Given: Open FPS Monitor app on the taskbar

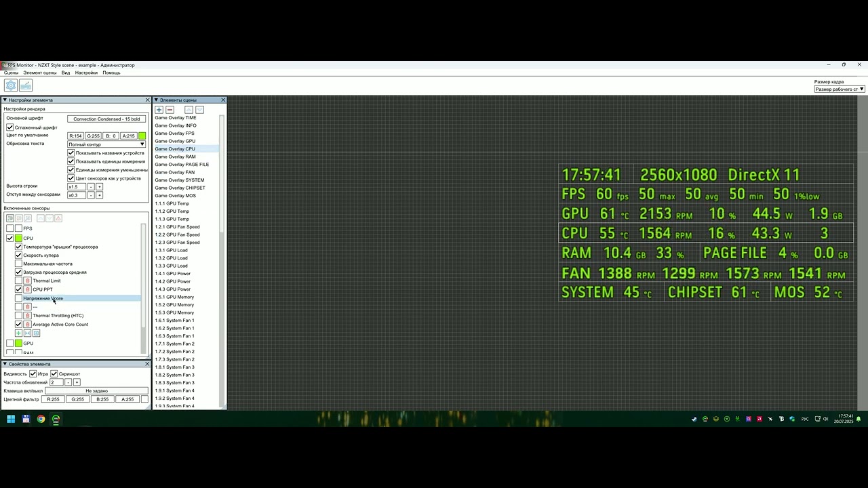Looking at the screenshot, I should 56,419.
